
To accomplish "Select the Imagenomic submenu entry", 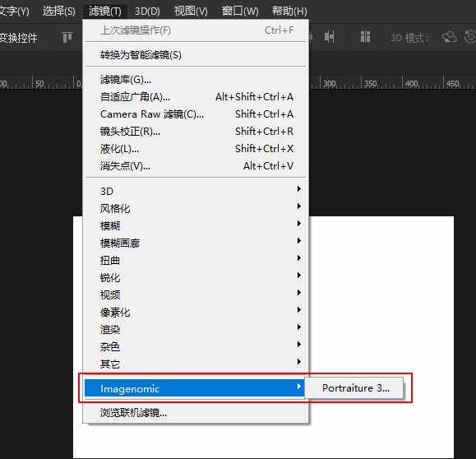I will [x=195, y=388].
